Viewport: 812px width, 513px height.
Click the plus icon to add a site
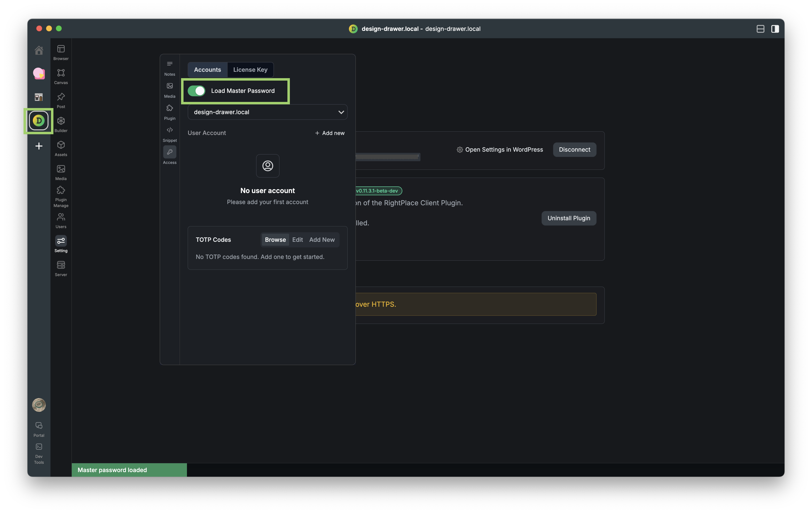click(x=39, y=146)
